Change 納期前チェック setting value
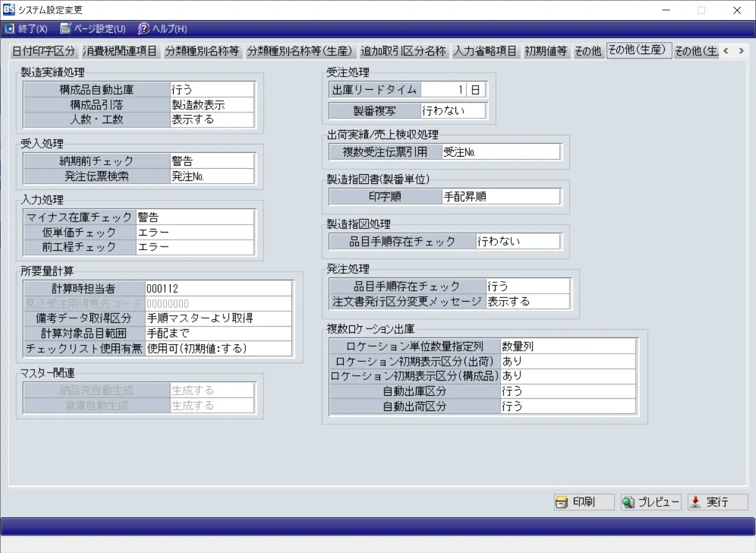The image size is (756, 553). click(x=211, y=161)
